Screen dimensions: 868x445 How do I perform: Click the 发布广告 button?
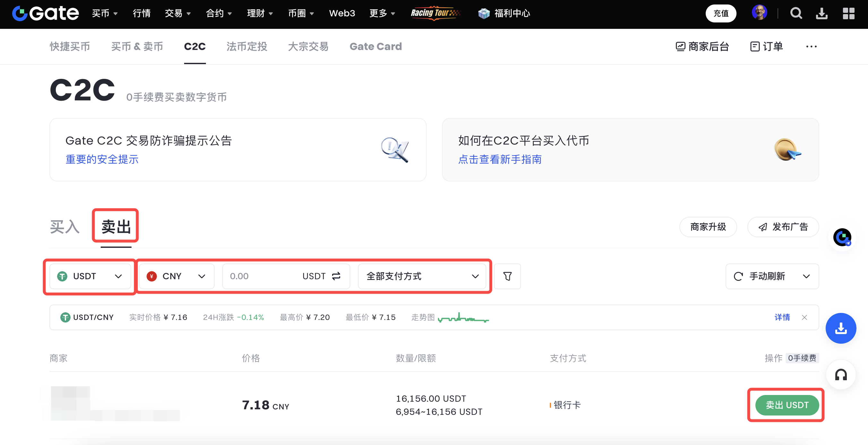pos(783,227)
